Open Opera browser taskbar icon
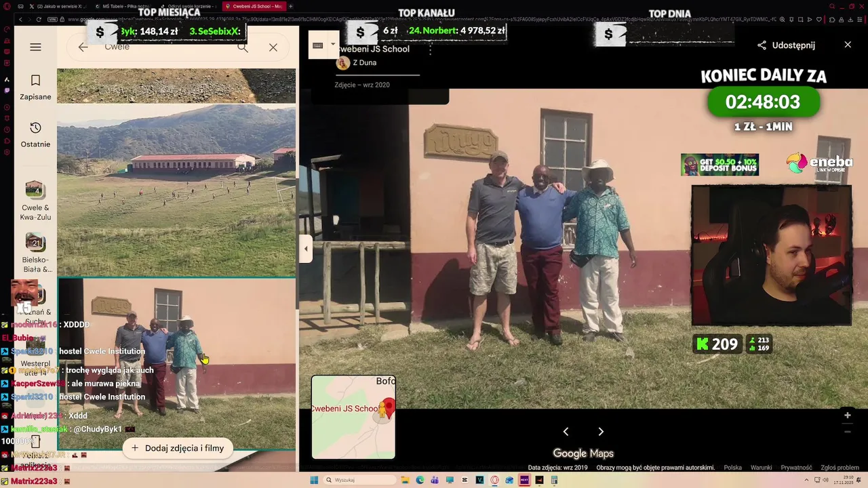868x488 pixels. point(494,480)
